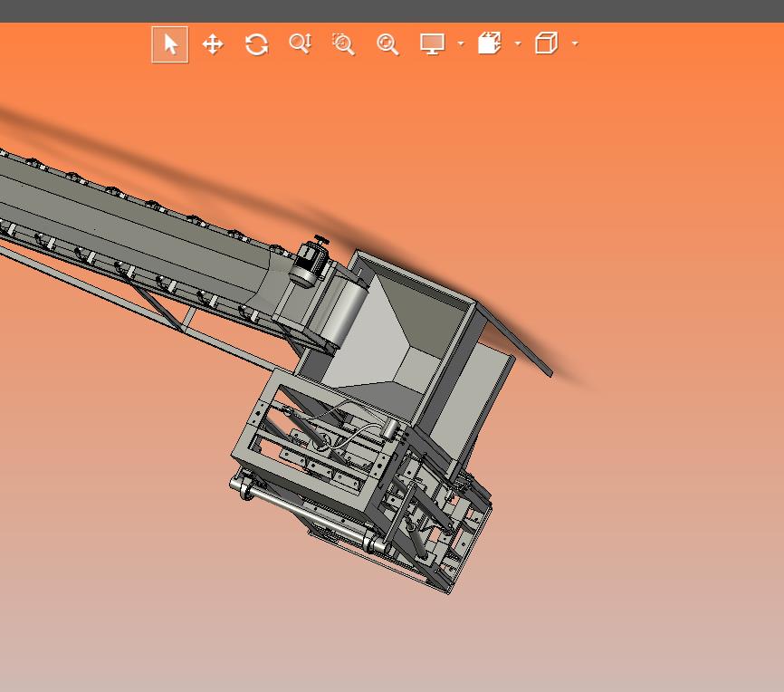Image resolution: width=784 pixels, height=692 pixels.
Task: Choose the zoom area tool
Action: point(343,44)
